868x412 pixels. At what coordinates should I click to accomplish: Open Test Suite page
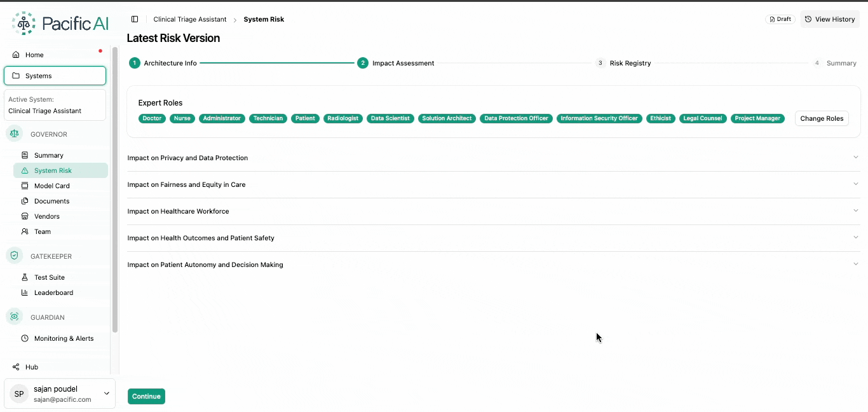tap(60, 277)
